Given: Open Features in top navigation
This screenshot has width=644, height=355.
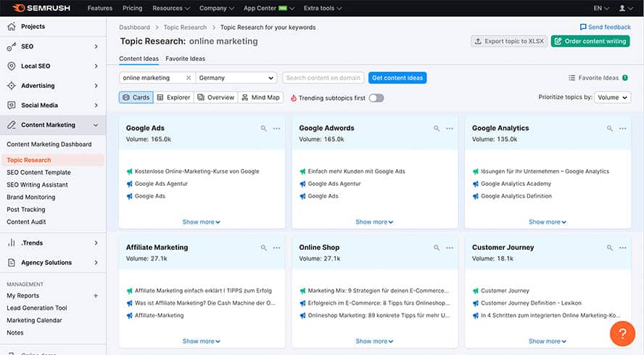Looking at the screenshot, I should (x=100, y=8).
